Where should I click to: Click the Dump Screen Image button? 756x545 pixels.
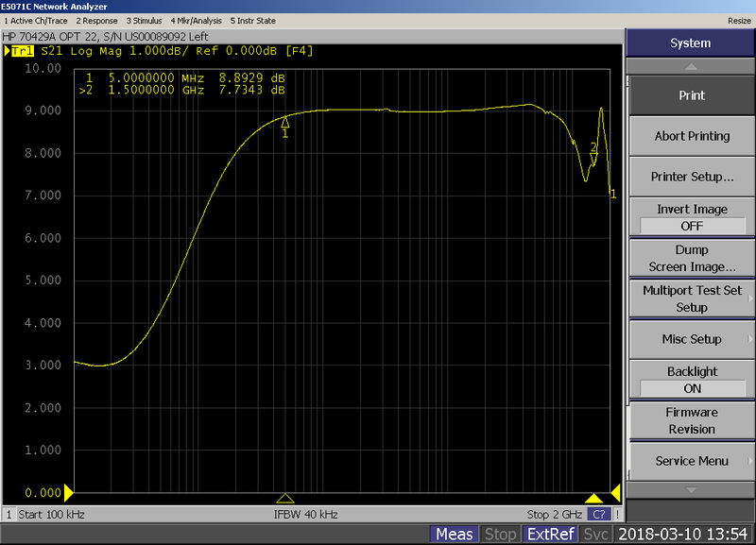pos(692,258)
